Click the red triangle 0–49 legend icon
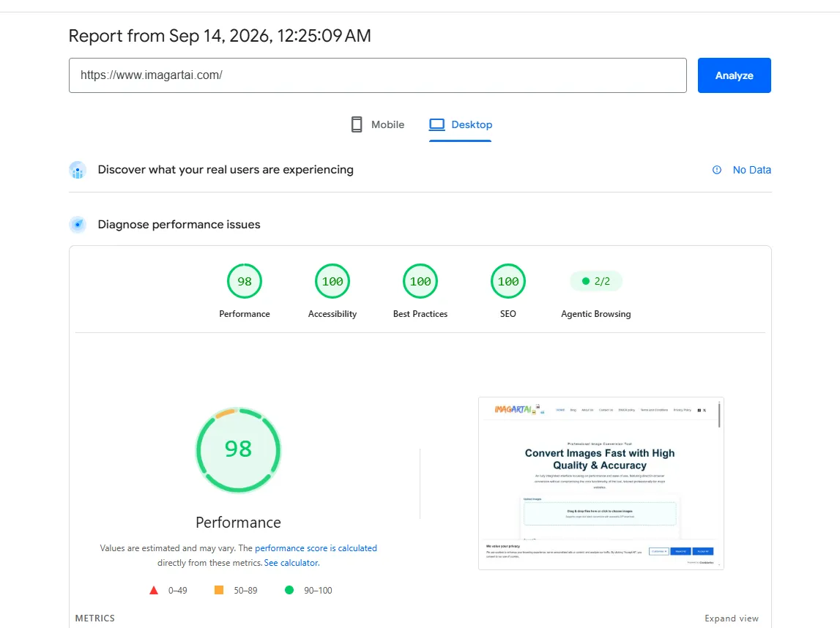840x628 pixels. coord(154,590)
